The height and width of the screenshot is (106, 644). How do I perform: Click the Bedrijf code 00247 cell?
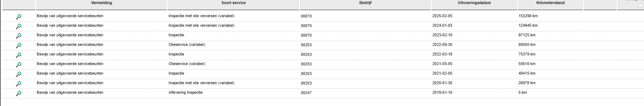[306, 93]
